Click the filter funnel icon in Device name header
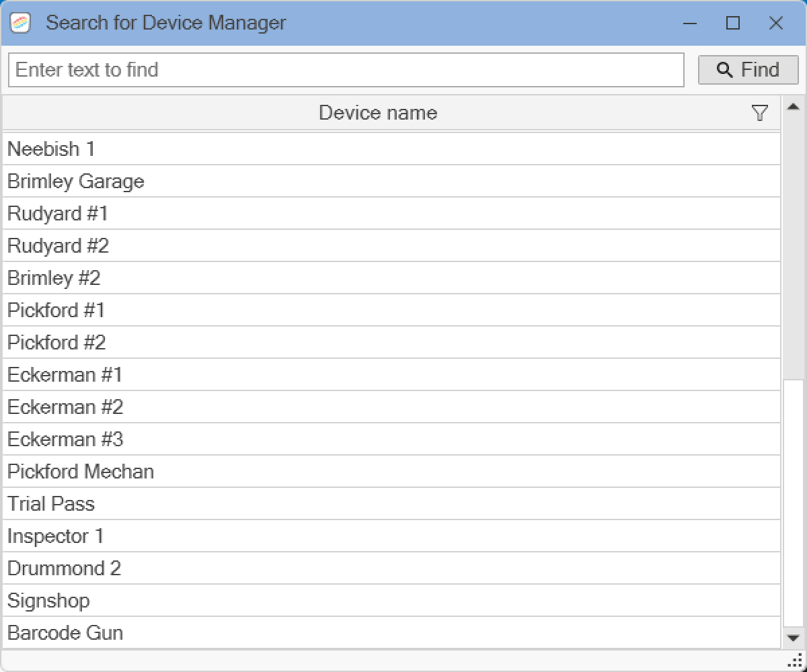807x672 pixels. 759,113
